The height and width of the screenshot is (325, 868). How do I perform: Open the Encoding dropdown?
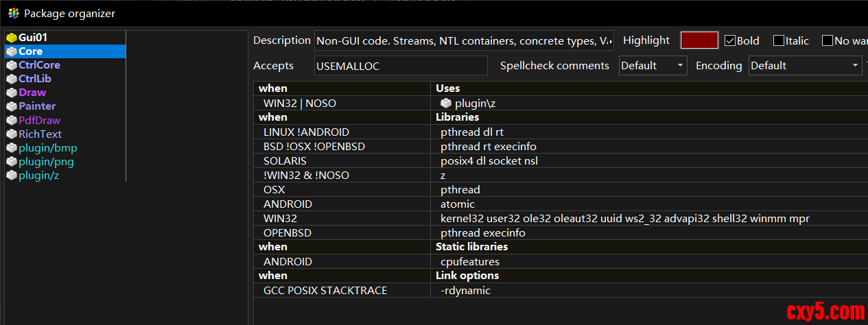[x=805, y=66]
